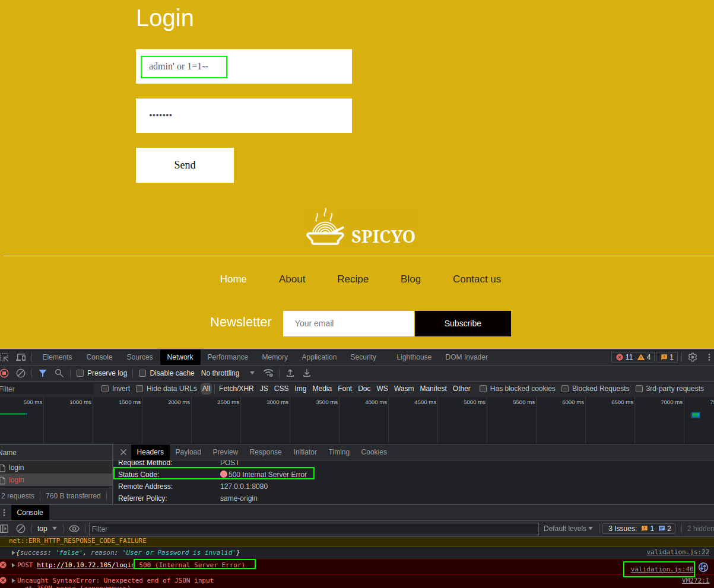Open the Response tab of the request
Image resolution: width=714 pixels, height=588 pixels.
(x=265, y=452)
